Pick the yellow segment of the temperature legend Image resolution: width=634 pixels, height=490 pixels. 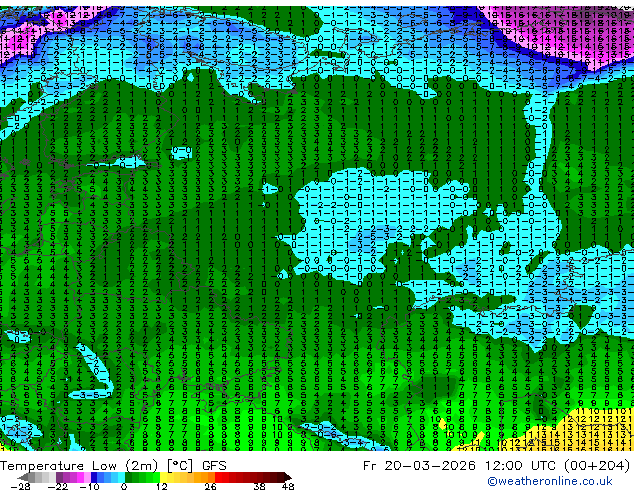(163, 477)
